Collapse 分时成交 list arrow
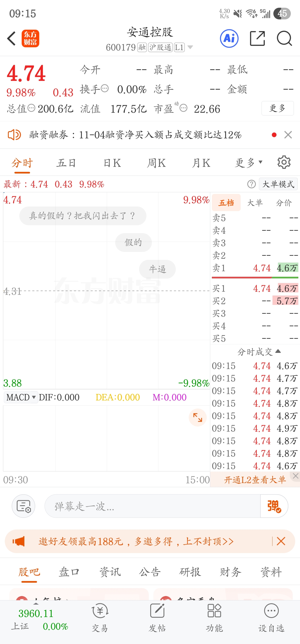This screenshot has height=644, width=300. [x=278, y=351]
